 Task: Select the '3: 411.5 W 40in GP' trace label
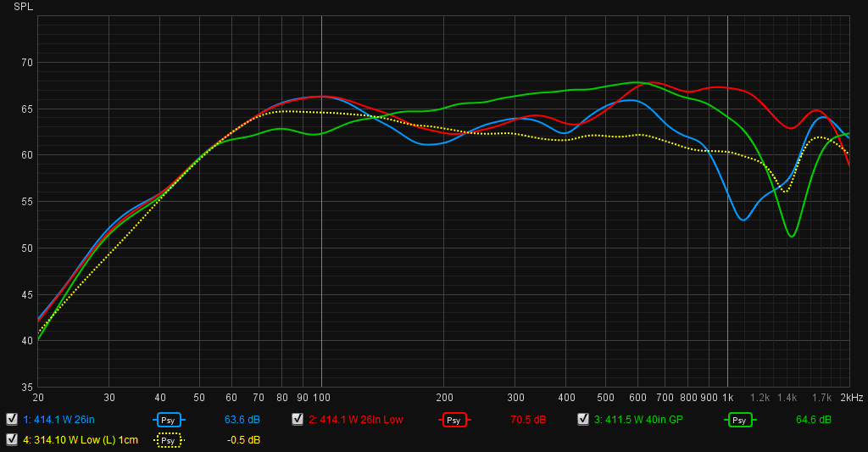639,420
